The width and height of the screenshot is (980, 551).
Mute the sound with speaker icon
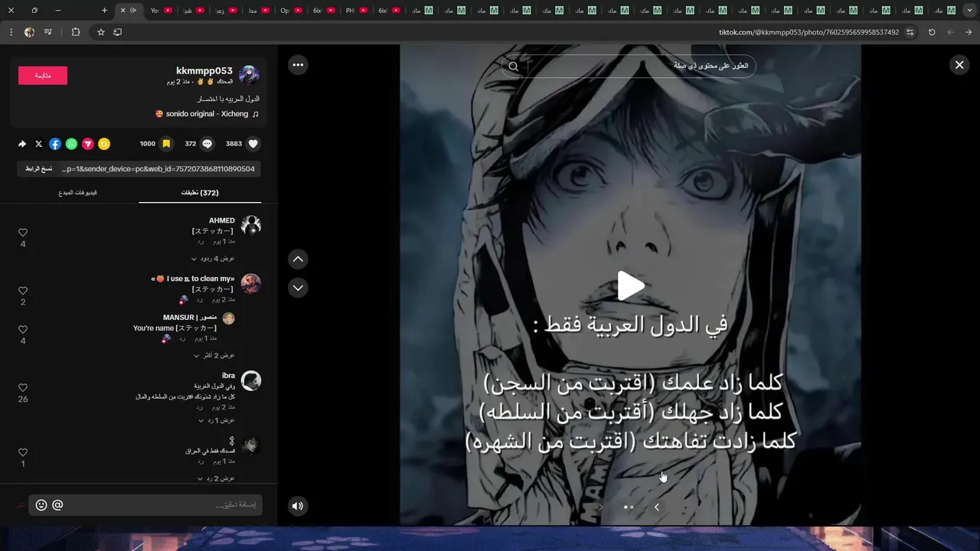[x=298, y=505]
